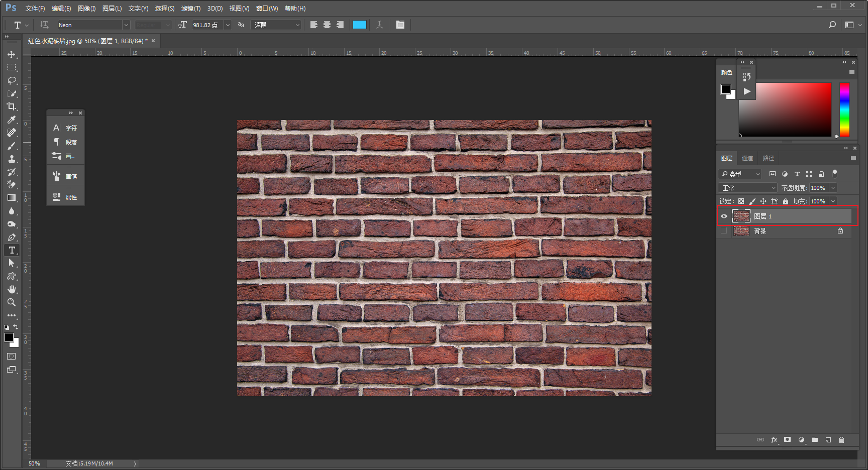
Task: Open the 字符 panel button
Action: click(x=65, y=128)
